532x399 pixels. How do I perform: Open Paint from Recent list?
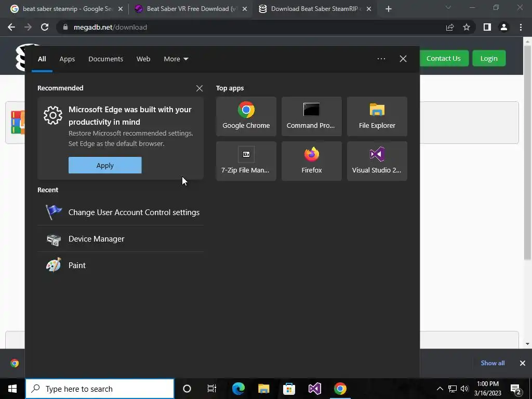tap(121, 265)
